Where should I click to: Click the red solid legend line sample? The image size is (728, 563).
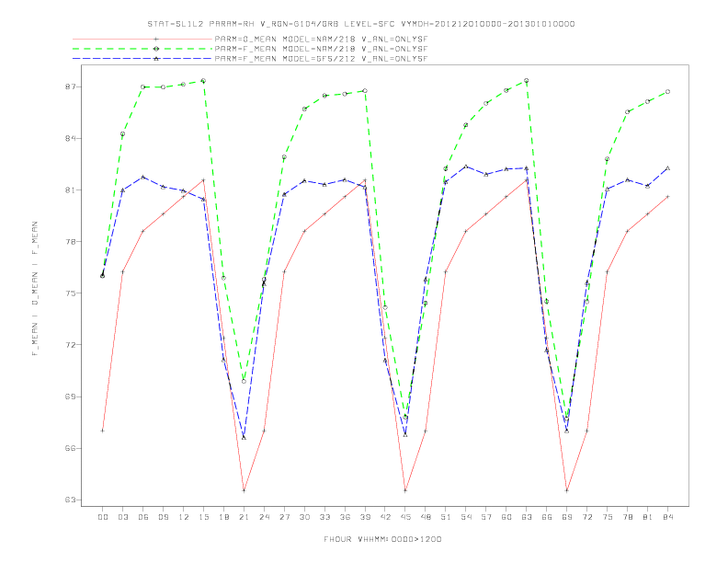click(x=142, y=39)
